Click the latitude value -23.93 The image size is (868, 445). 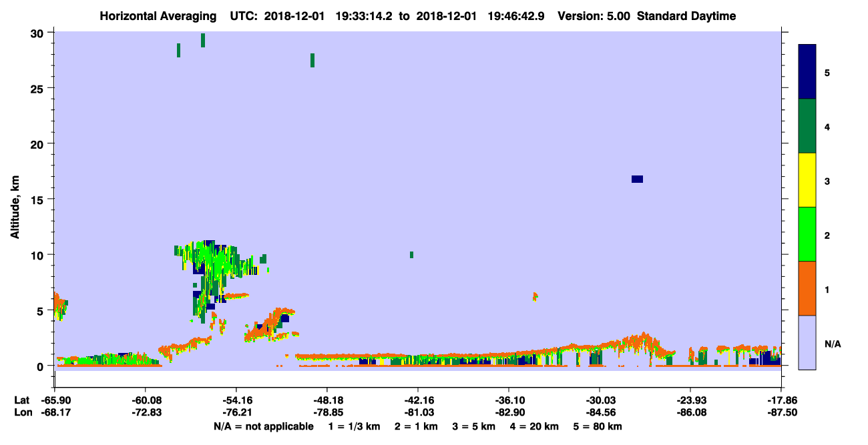[690, 400]
